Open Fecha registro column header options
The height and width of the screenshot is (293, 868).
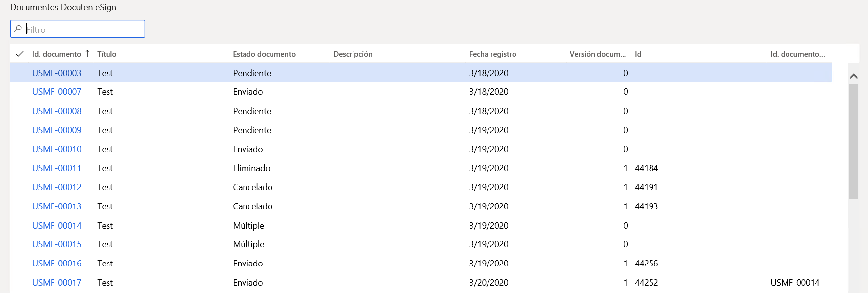click(492, 54)
